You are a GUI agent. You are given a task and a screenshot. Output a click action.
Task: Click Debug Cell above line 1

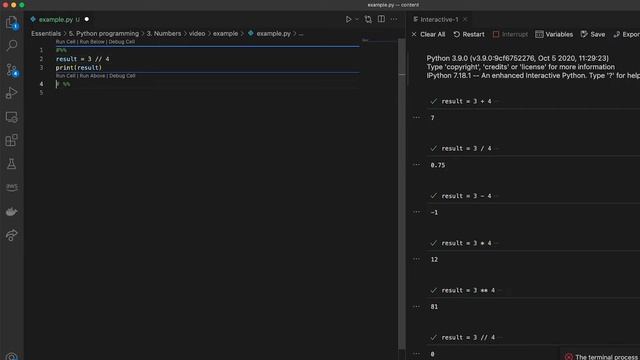click(x=122, y=42)
